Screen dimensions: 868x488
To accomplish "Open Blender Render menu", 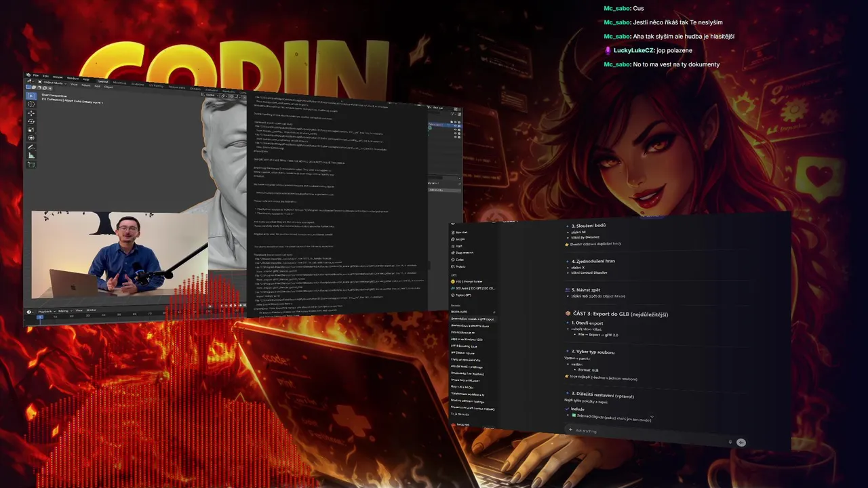I will (58, 77).
